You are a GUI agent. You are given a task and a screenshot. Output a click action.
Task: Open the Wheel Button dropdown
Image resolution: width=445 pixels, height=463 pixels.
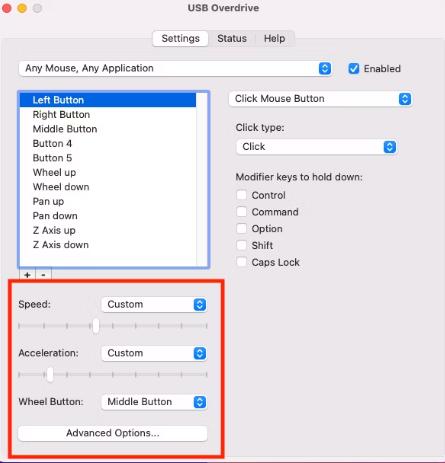[x=154, y=402]
